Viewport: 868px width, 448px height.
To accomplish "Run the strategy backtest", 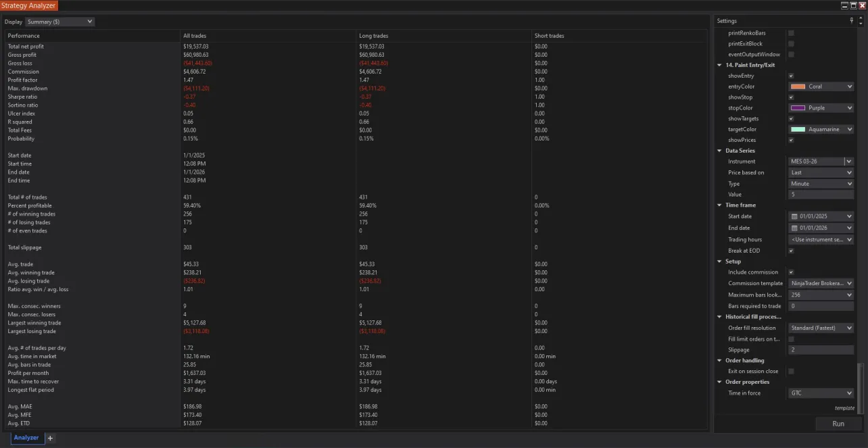I will point(838,424).
